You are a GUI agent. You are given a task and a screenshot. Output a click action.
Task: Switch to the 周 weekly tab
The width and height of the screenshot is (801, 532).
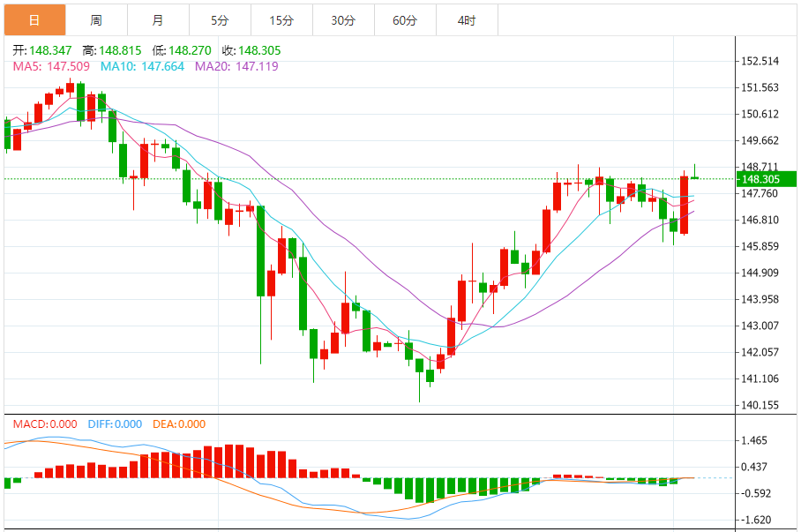[96, 20]
